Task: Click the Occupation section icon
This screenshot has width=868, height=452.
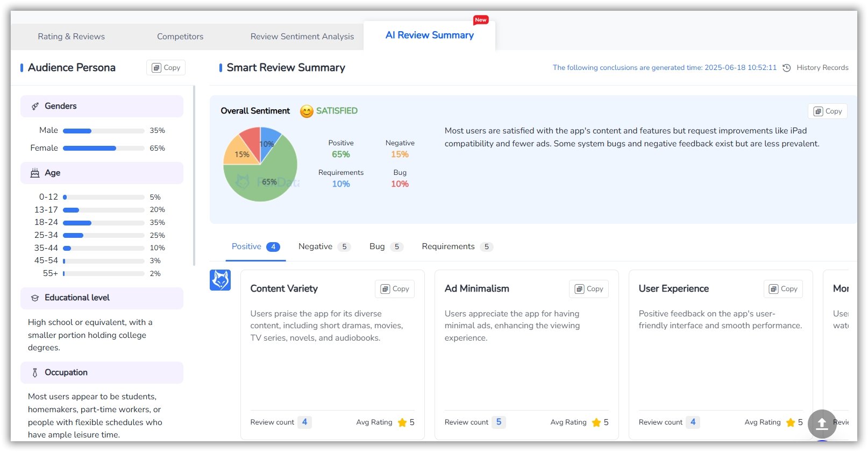Action: point(35,373)
